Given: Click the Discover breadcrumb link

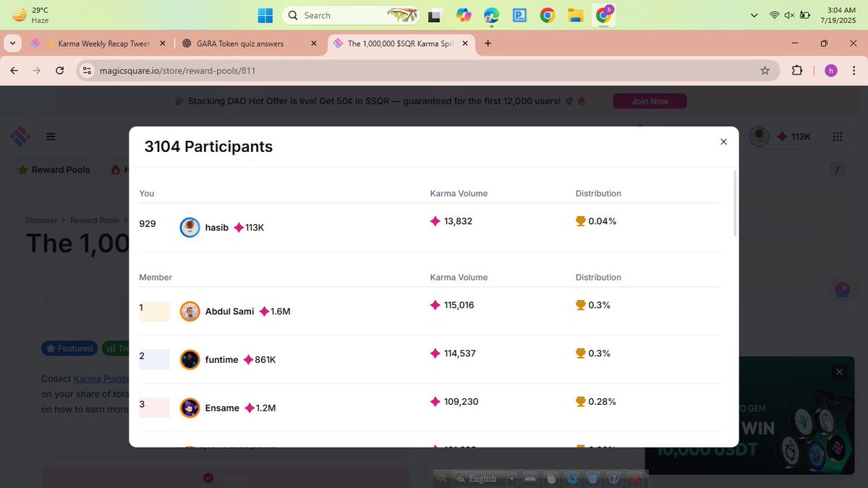Looking at the screenshot, I should click(x=41, y=220).
